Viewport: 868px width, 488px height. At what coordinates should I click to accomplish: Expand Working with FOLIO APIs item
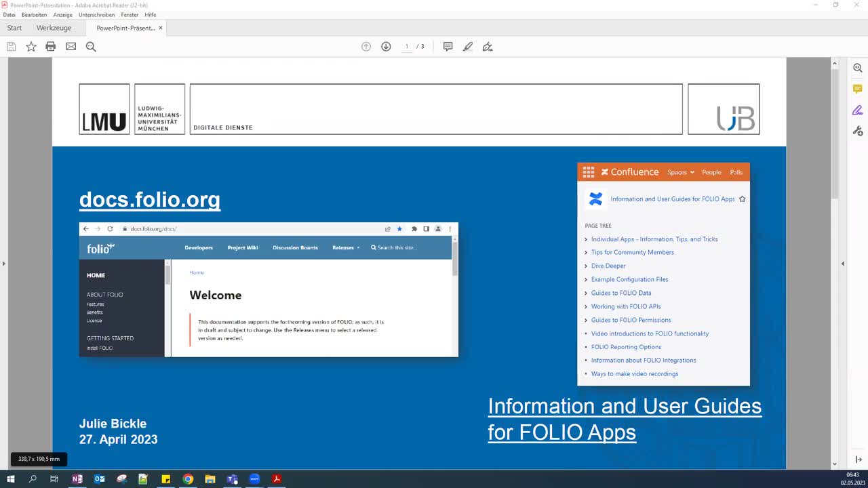tap(586, 306)
